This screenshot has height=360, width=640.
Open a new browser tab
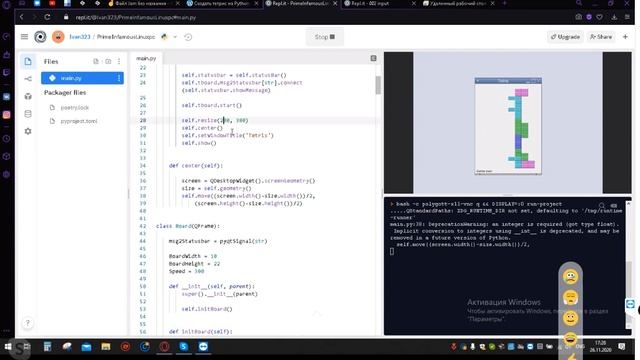pos(504,3)
